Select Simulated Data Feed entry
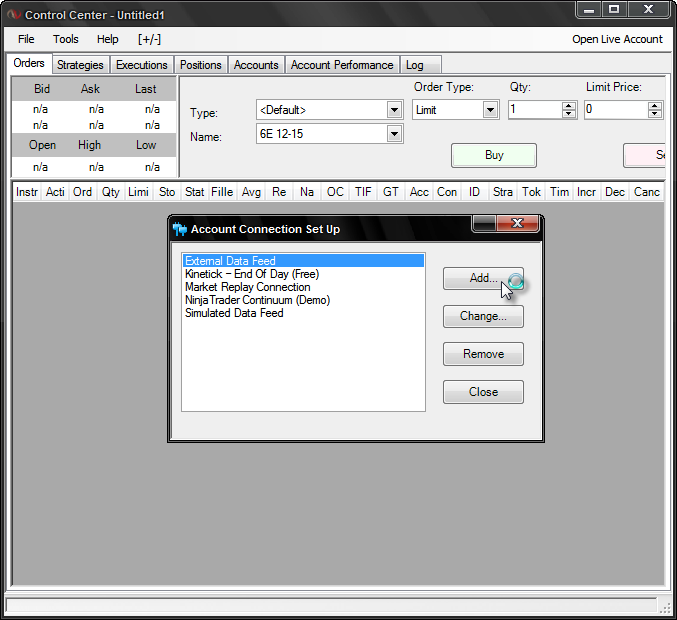 [x=234, y=313]
